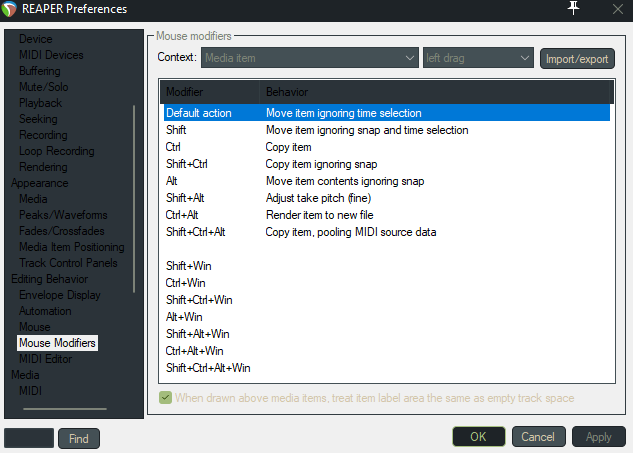Click the Apply button
633x453 pixels.
[x=599, y=436]
